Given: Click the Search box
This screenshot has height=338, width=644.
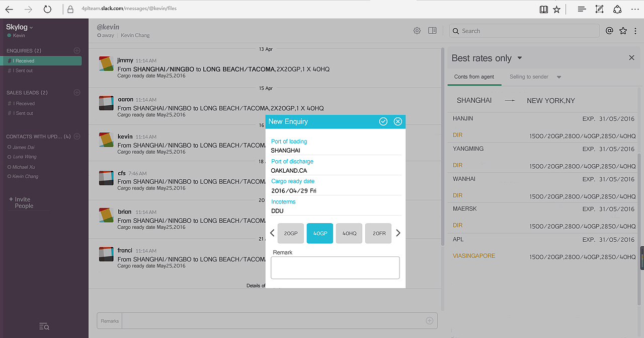Looking at the screenshot, I should tap(524, 31).
